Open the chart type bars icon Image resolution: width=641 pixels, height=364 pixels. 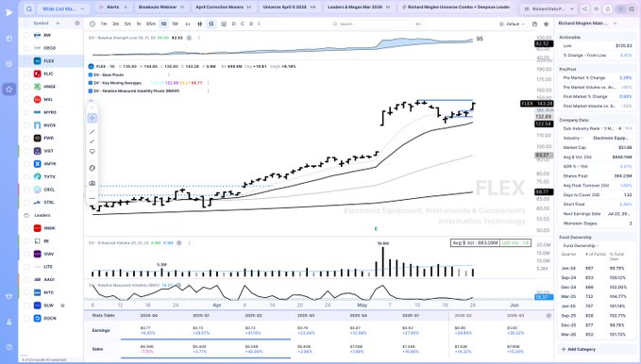click(x=199, y=25)
